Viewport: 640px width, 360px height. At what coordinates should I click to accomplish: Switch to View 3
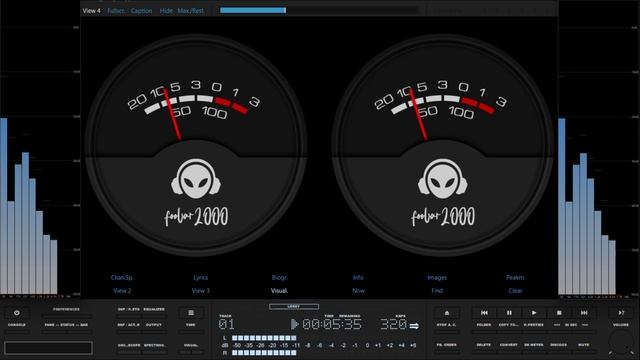coord(200,291)
